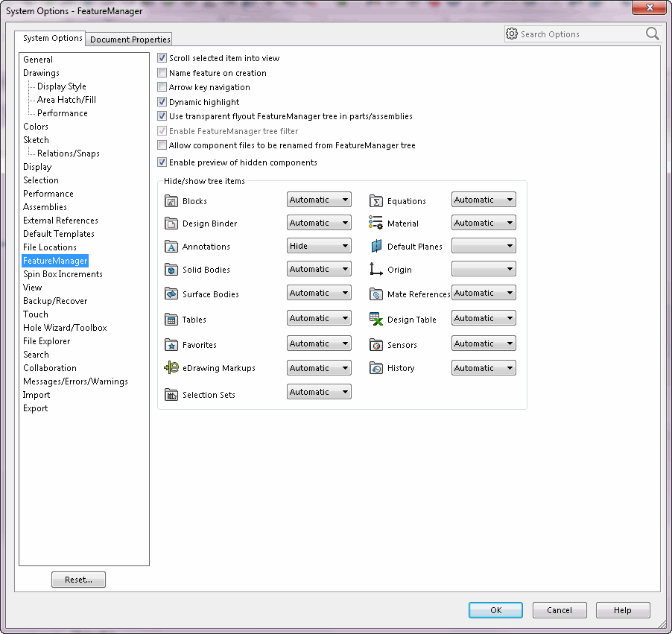Select Messages/Errors/Warnings category

pyautogui.click(x=75, y=381)
